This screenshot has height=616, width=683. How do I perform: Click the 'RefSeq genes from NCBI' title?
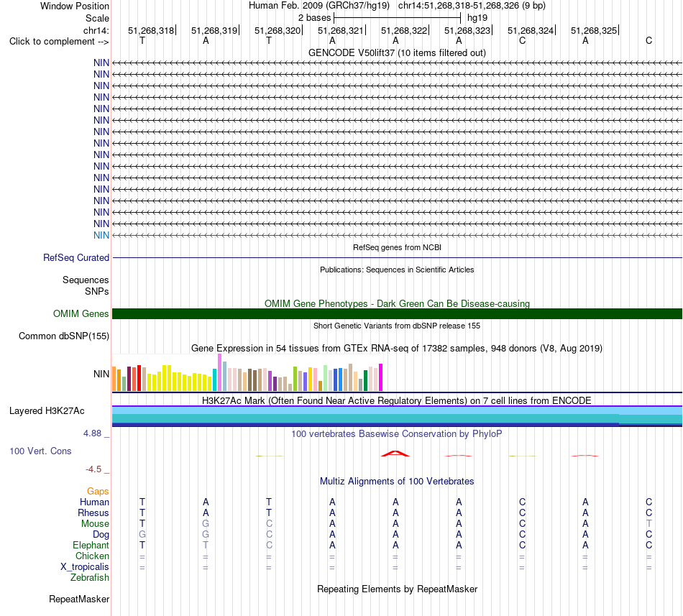(397, 247)
